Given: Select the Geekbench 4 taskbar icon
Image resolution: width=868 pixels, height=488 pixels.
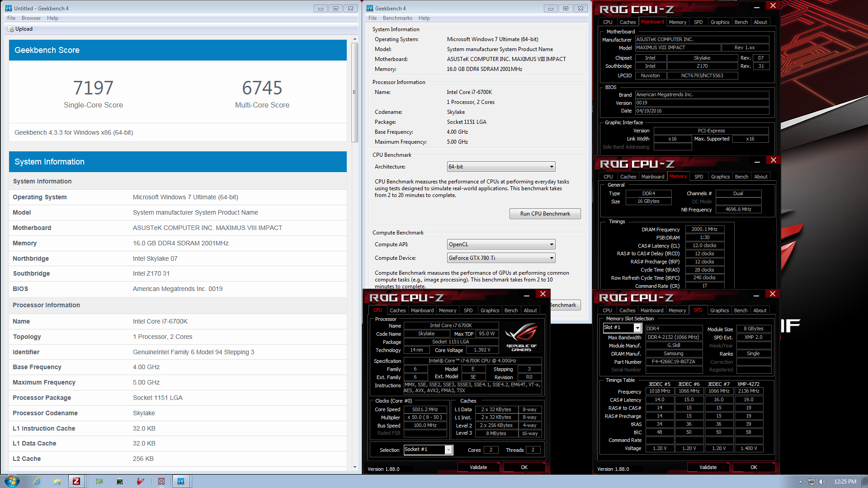Looking at the screenshot, I should (181, 481).
